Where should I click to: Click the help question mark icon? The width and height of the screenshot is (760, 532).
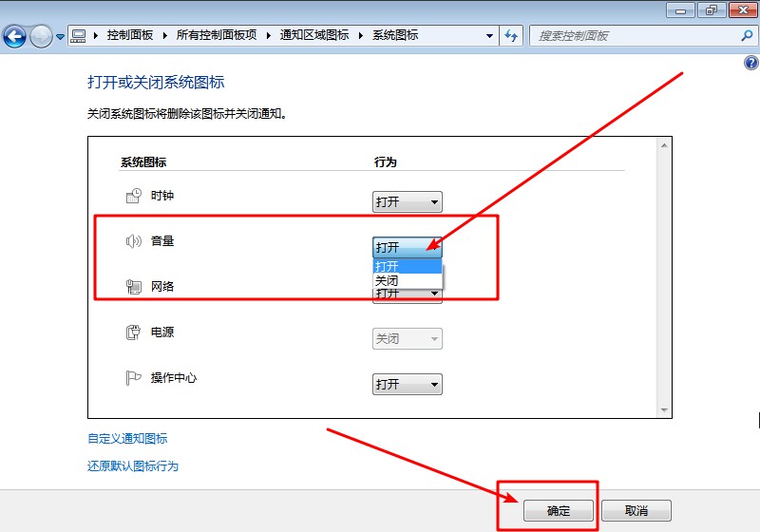click(751, 63)
